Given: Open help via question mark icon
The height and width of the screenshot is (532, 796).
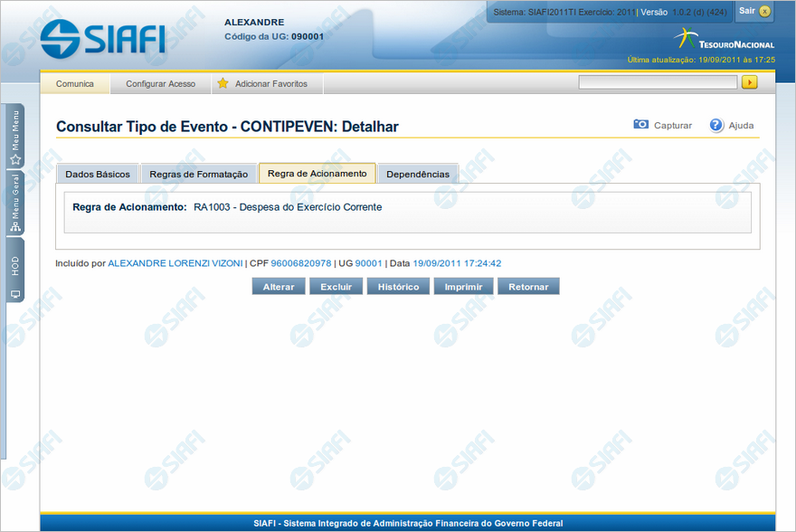Looking at the screenshot, I should coord(716,125).
